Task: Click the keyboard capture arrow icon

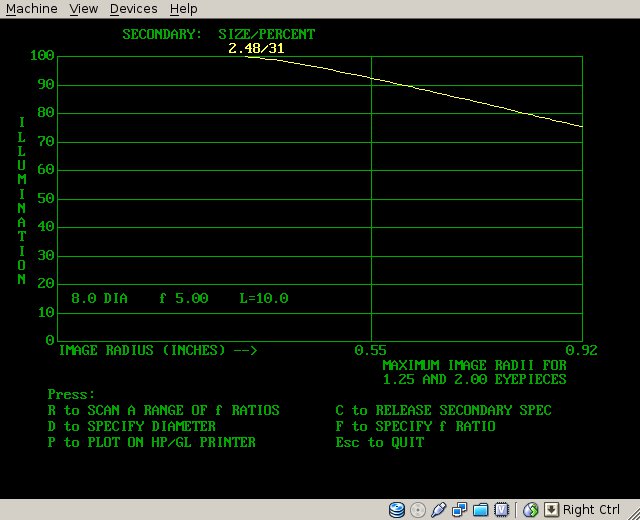Action: 551,509
